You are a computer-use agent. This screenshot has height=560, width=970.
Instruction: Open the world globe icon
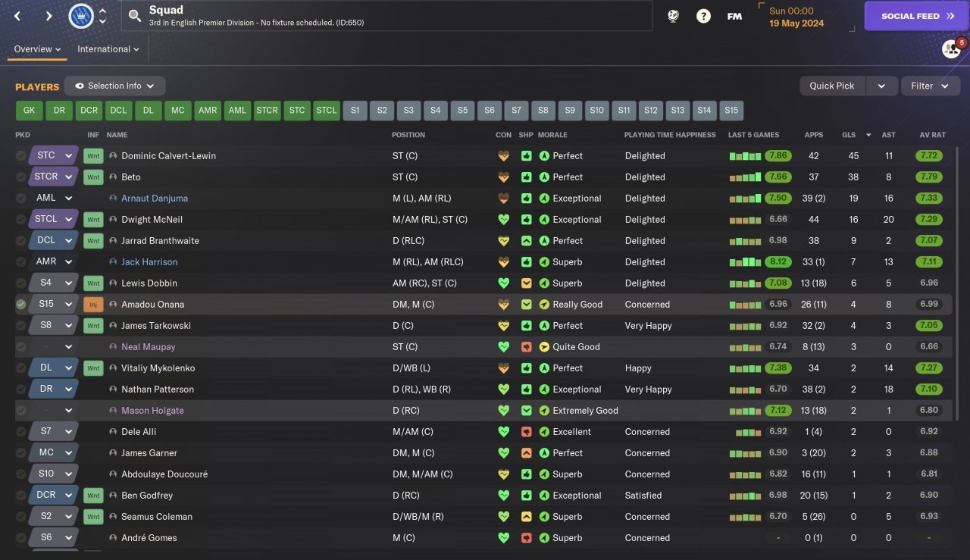click(673, 16)
